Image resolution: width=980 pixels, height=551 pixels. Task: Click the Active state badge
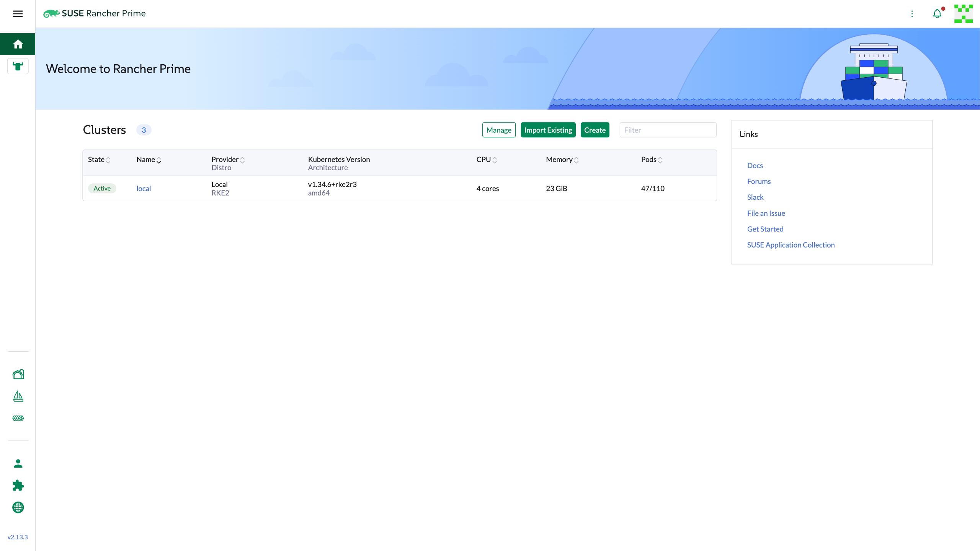click(102, 188)
